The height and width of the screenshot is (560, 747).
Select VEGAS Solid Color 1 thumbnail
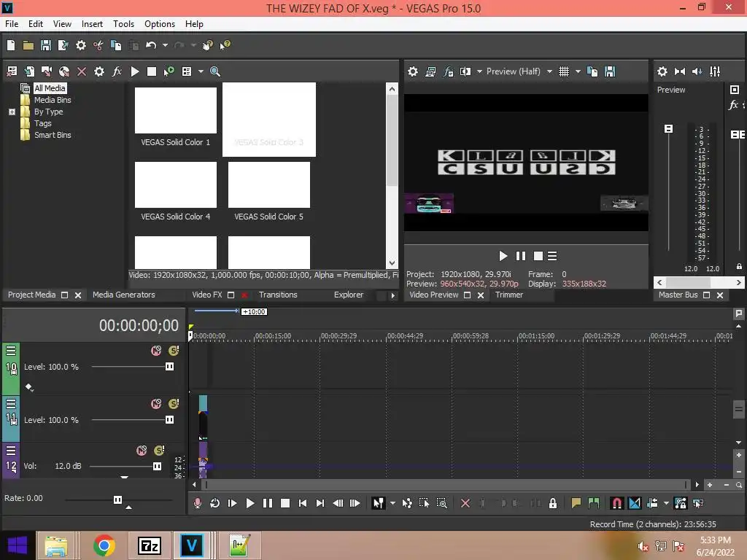(x=175, y=111)
